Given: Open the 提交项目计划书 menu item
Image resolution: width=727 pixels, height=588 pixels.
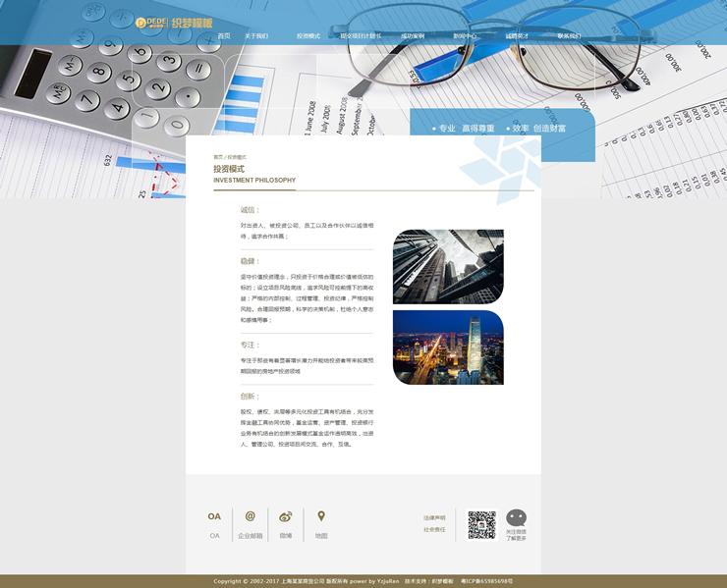Looking at the screenshot, I should tap(361, 36).
